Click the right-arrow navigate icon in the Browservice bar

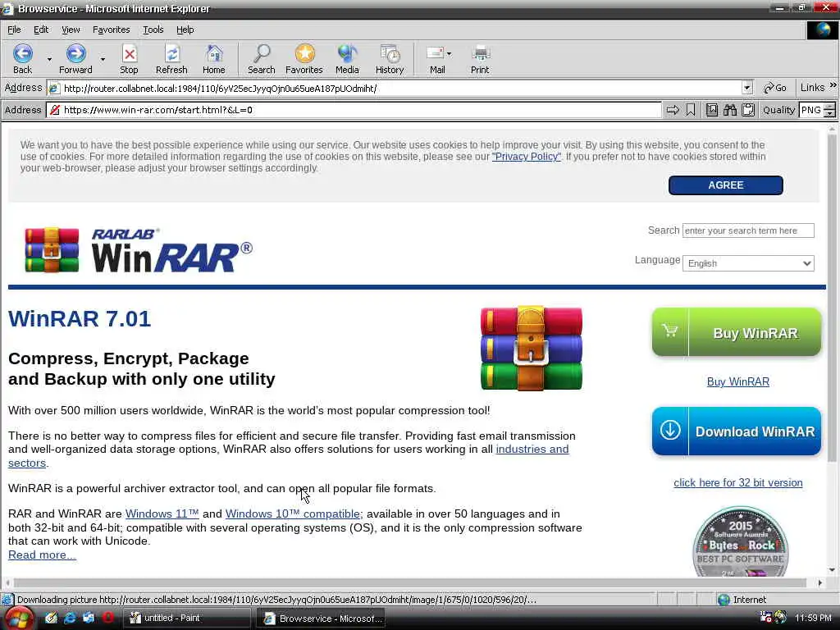pyautogui.click(x=673, y=110)
